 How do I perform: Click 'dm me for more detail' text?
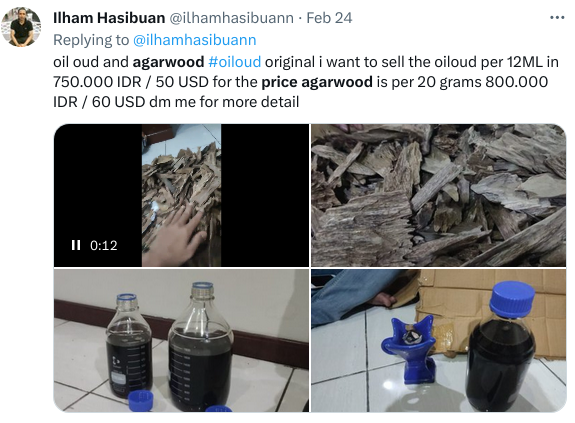[x=224, y=102]
